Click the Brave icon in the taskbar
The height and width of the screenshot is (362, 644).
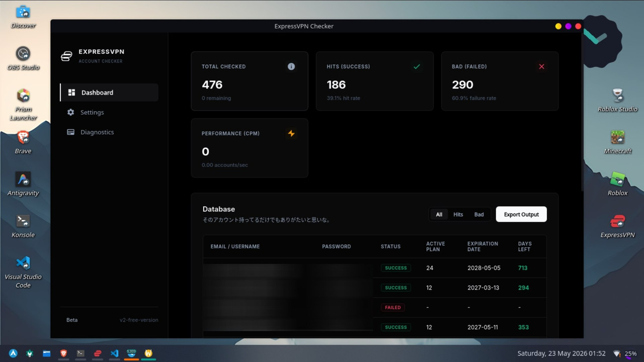pos(63,353)
